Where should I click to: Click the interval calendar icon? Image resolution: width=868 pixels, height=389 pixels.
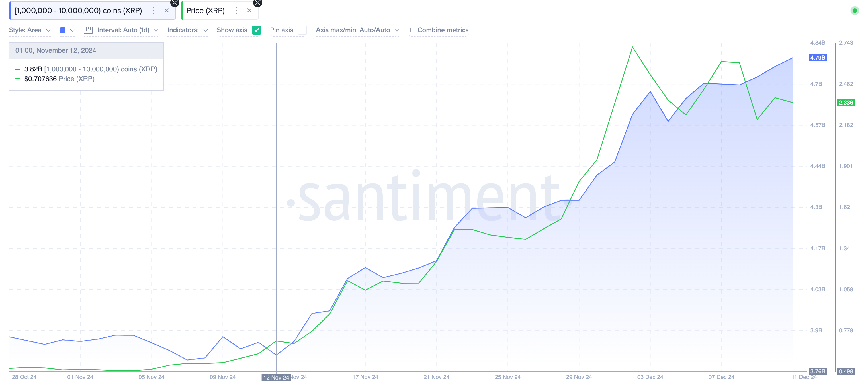pyautogui.click(x=88, y=30)
